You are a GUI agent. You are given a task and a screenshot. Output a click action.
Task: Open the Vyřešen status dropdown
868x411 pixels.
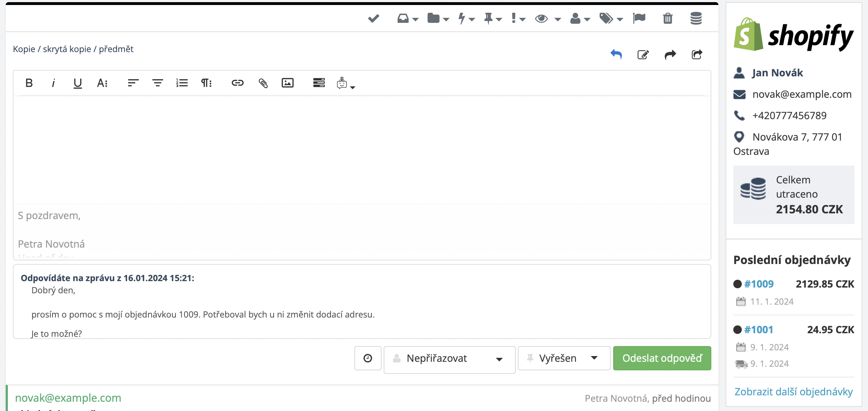tap(564, 358)
